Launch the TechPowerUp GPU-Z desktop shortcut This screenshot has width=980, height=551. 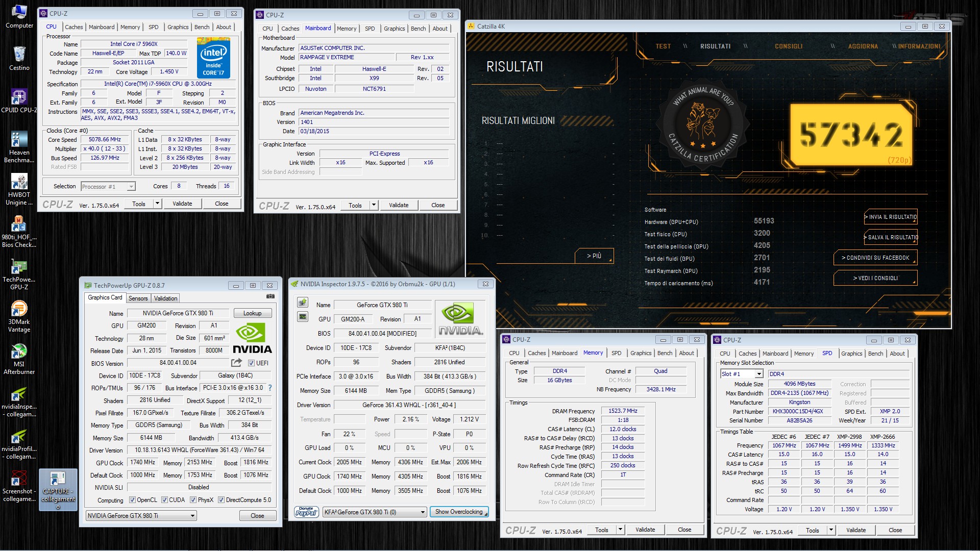coord(19,274)
